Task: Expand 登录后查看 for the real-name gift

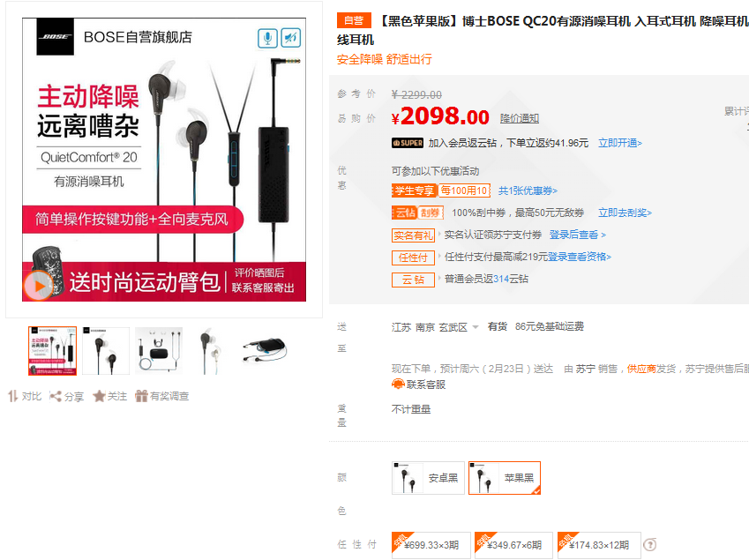Action: (578, 235)
